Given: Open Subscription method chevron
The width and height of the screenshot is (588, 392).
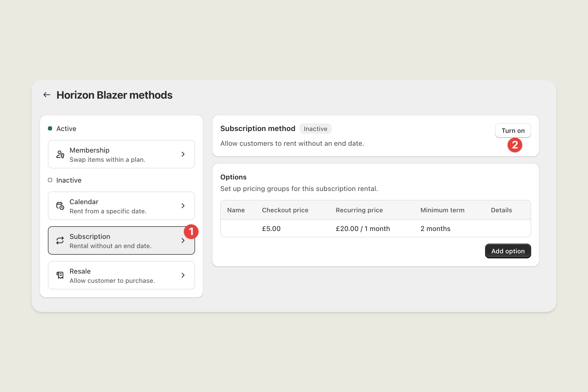Looking at the screenshot, I should [183, 240].
